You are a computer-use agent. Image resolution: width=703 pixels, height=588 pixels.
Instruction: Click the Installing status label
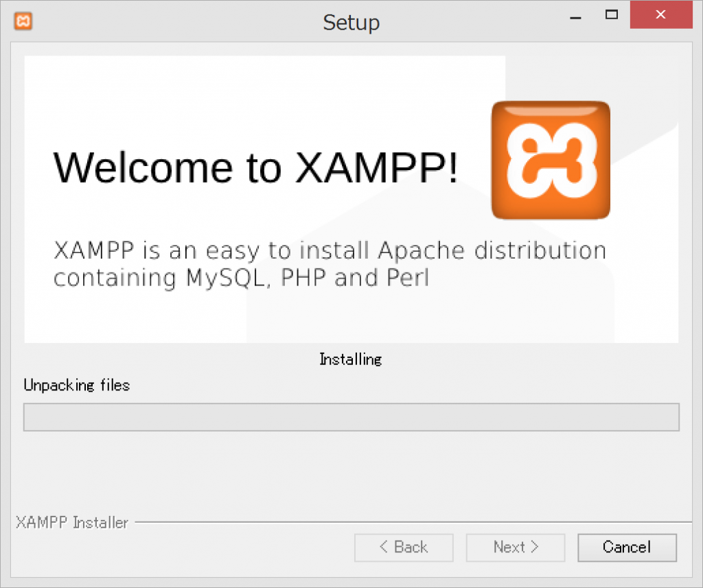pyautogui.click(x=350, y=359)
